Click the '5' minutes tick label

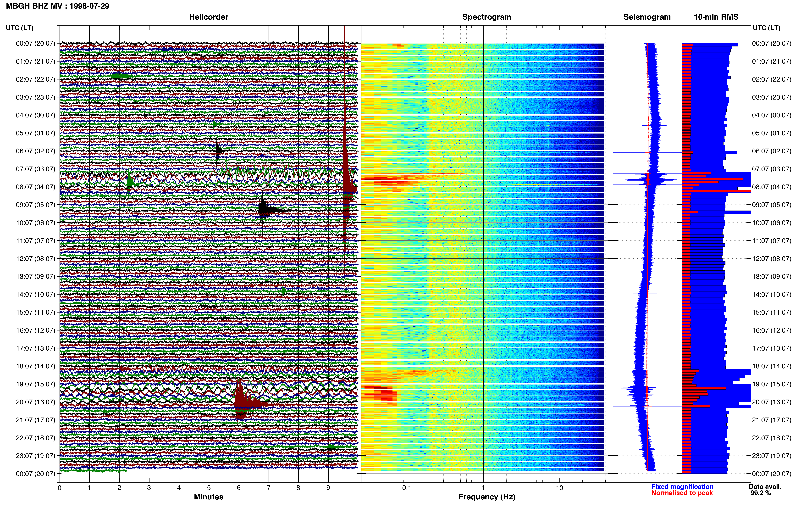click(x=209, y=488)
